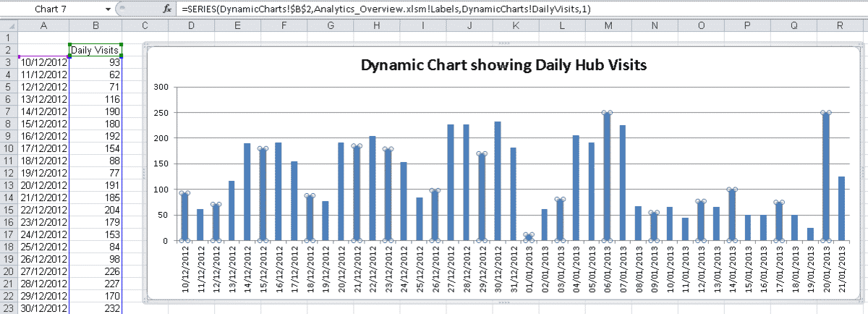The width and height of the screenshot is (868, 314).
Task: Click the chart bar for 06/01/2013
Action: tap(607, 177)
